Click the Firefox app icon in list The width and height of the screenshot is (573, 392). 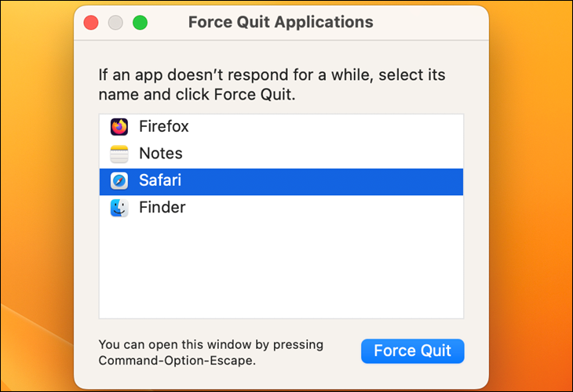tap(119, 127)
